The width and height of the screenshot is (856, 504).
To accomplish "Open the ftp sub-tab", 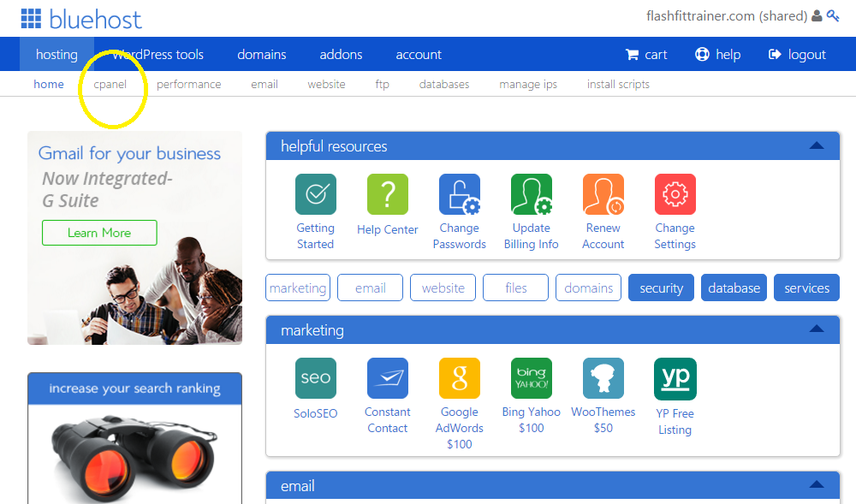I will [382, 85].
